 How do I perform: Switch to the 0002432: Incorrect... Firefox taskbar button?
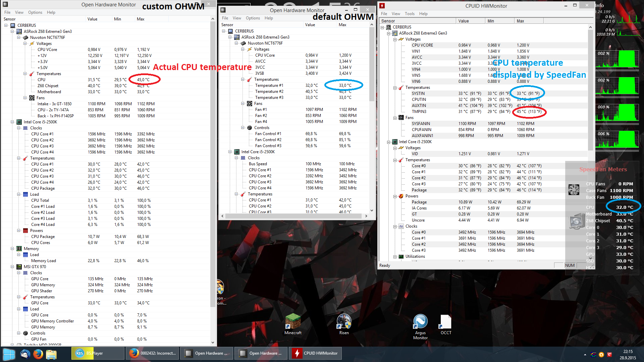pos(152,353)
